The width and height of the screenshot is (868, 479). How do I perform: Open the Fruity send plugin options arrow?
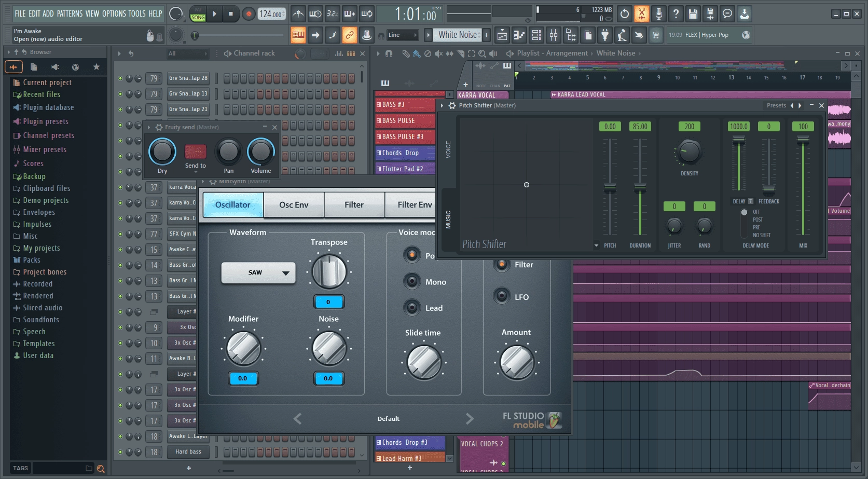(149, 127)
